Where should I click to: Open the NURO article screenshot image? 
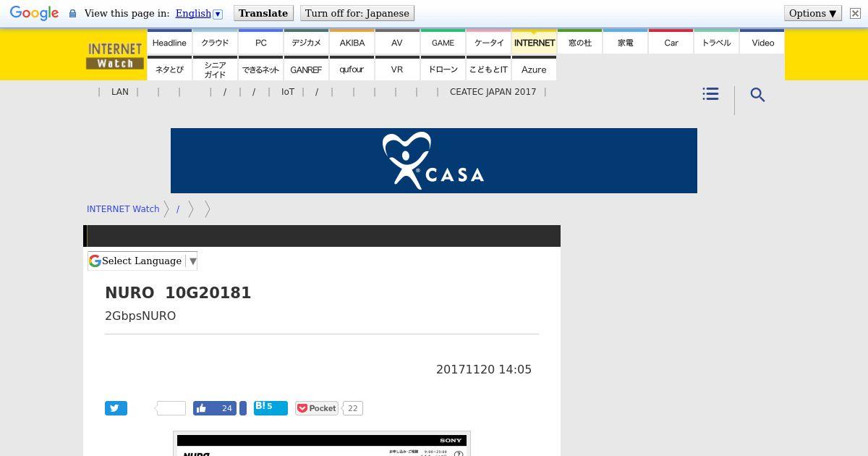pos(322,444)
